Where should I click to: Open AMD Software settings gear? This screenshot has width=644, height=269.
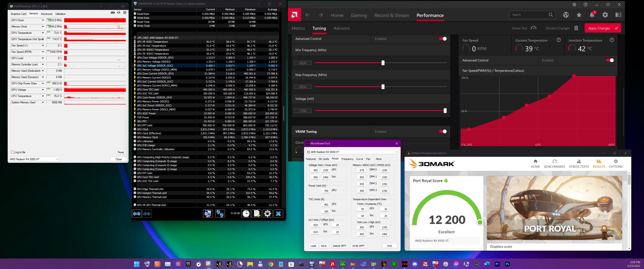point(605,15)
